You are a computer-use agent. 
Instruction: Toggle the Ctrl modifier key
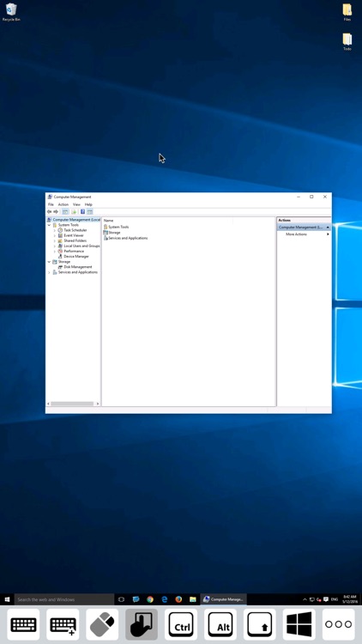coord(181,625)
